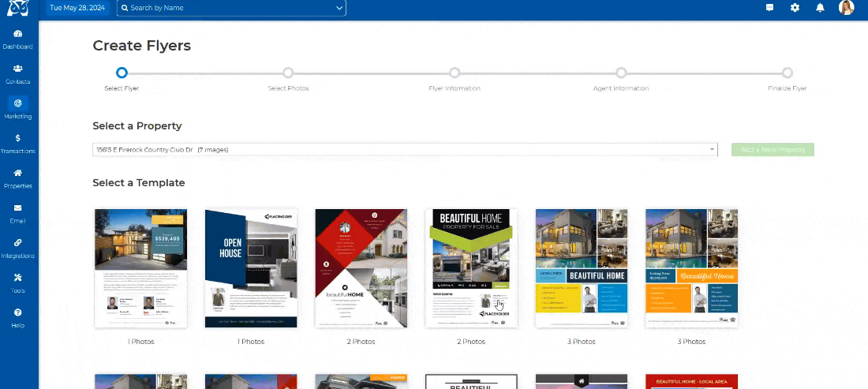Screen dimensions: 868x389
Task: Go to the Select Photos step
Action: (x=288, y=73)
